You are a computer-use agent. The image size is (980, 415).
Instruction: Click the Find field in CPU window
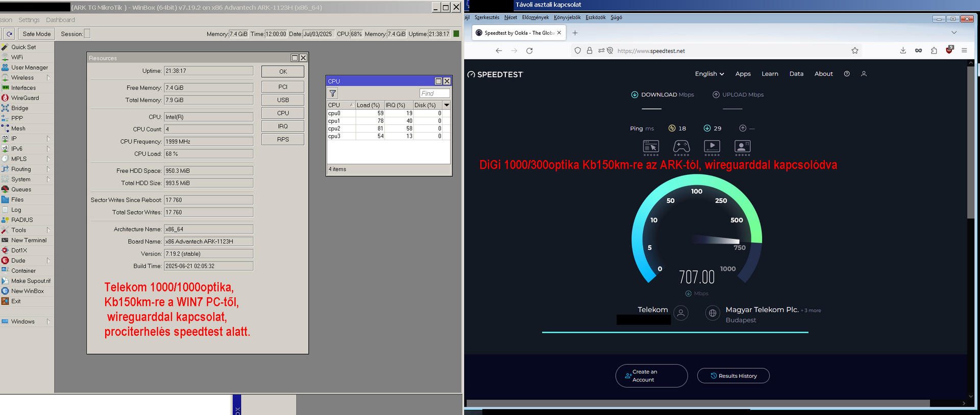click(435, 93)
